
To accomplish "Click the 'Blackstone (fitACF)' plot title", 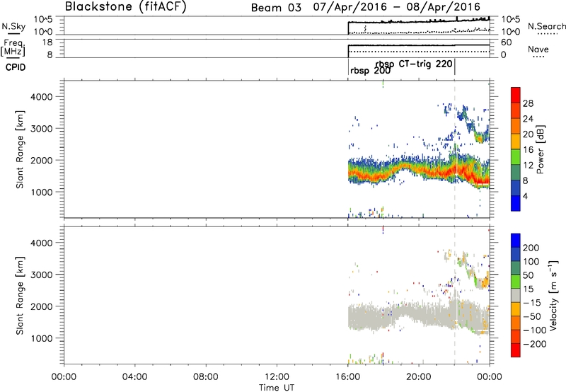I will [x=125, y=7].
